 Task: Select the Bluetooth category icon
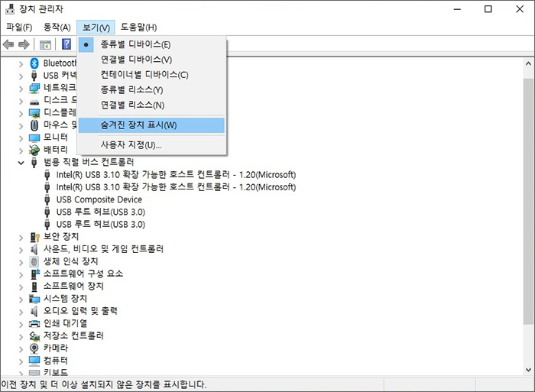(x=34, y=63)
